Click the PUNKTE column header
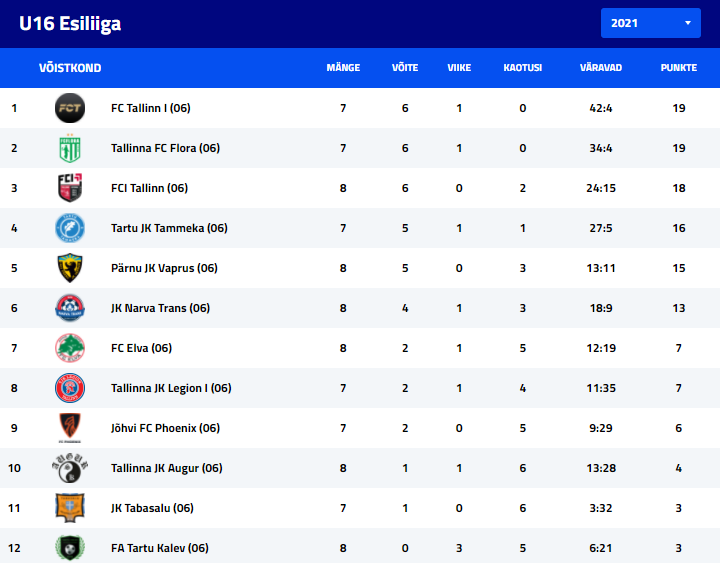 pyautogui.click(x=679, y=68)
